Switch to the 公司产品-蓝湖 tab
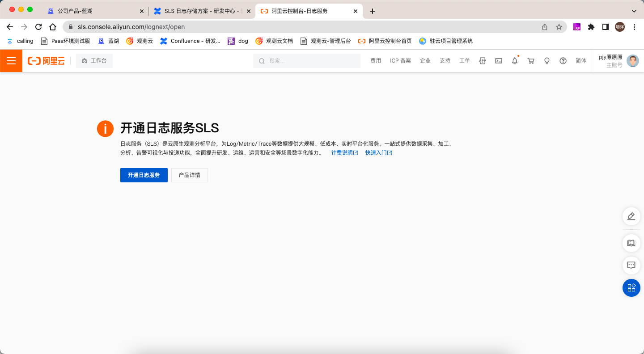The width and height of the screenshot is (644, 354). (96, 11)
